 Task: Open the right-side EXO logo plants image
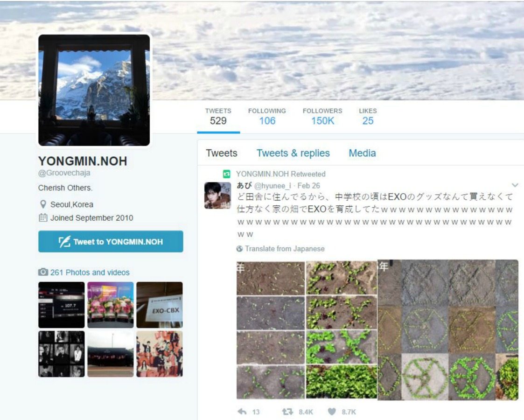coord(448,330)
